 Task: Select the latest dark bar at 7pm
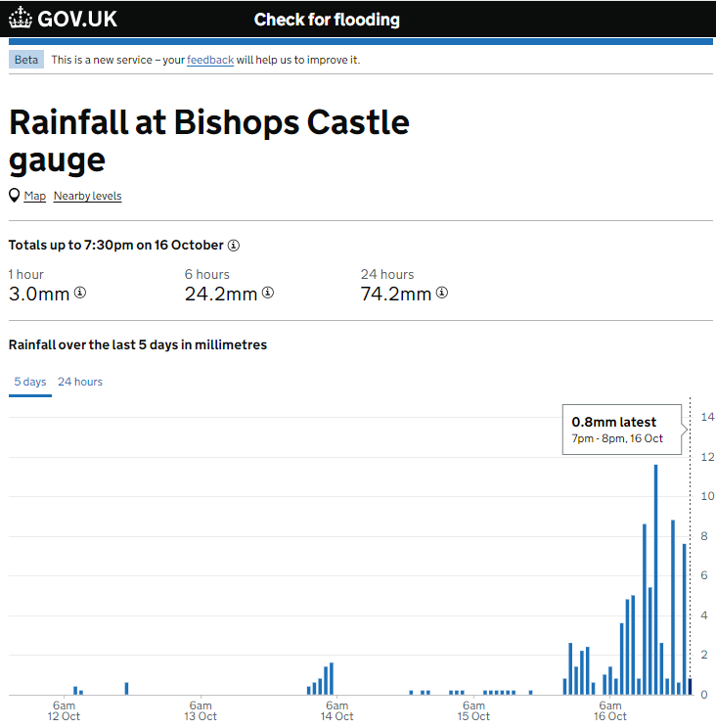click(x=690, y=687)
